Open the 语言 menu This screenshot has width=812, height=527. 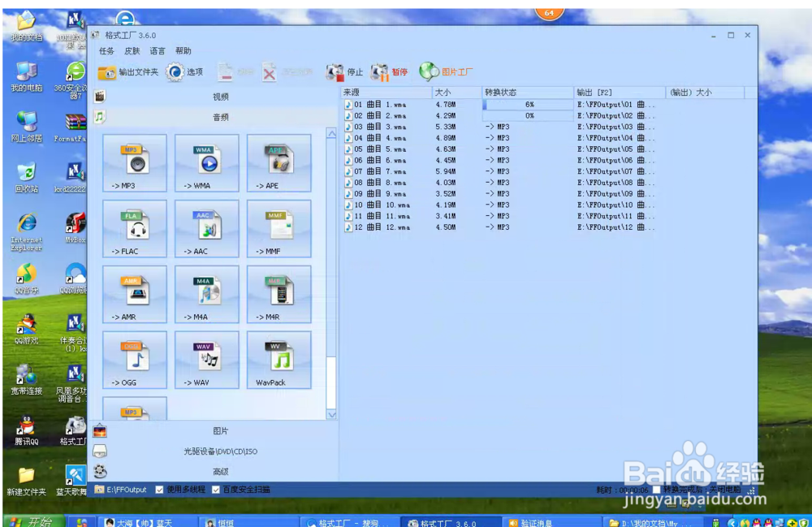point(158,50)
